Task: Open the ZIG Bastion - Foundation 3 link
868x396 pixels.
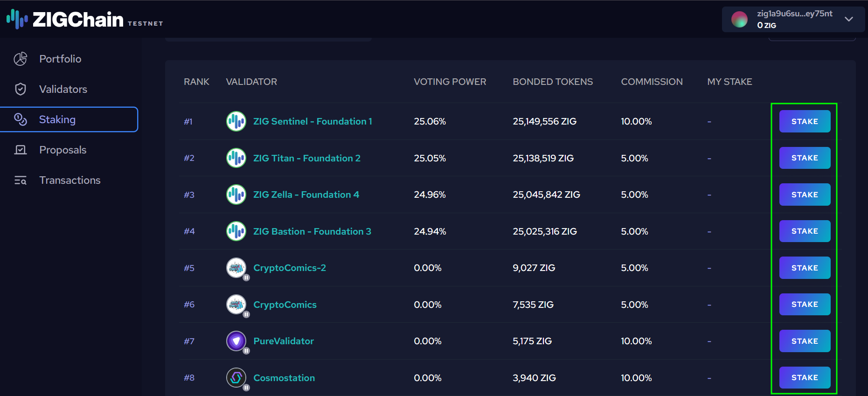Action: click(x=312, y=231)
